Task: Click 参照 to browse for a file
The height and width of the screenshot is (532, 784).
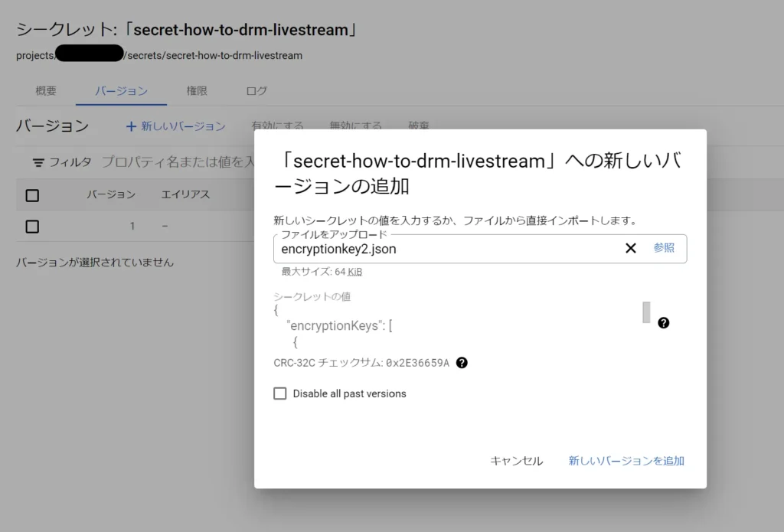Action: pyautogui.click(x=664, y=248)
